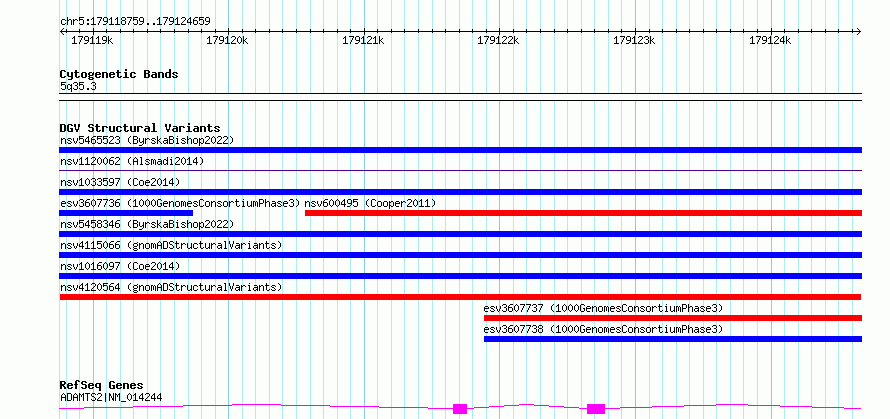Click the 179122k ruler label
The width and height of the screenshot is (890, 419).
click(x=498, y=40)
